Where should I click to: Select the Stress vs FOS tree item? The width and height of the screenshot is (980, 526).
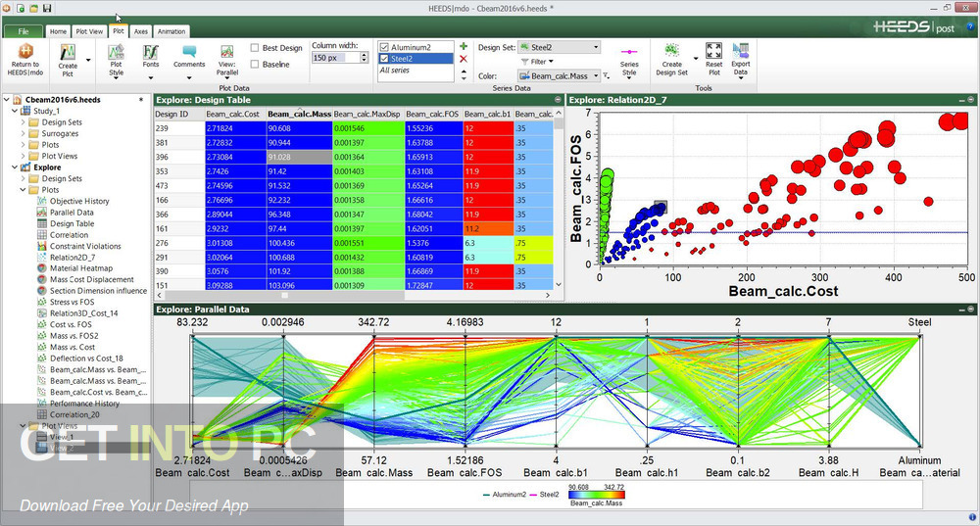point(72,303)
